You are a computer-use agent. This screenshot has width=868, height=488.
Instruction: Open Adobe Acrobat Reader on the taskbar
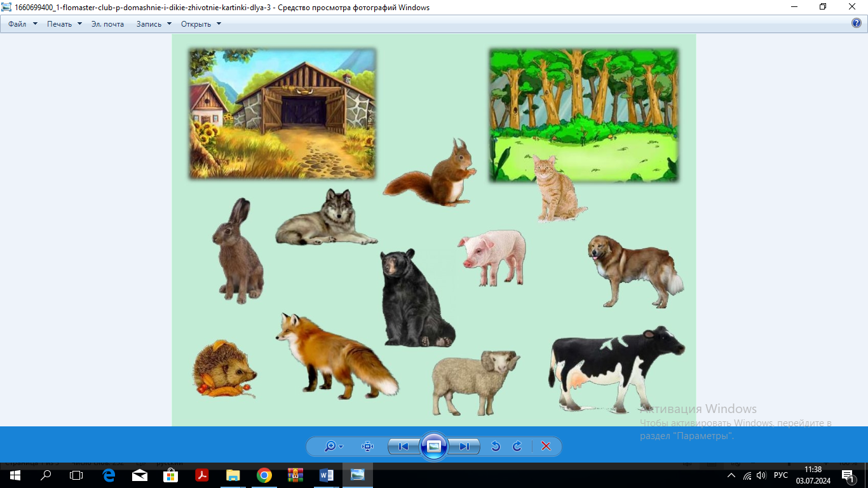(x=202, y=475)
